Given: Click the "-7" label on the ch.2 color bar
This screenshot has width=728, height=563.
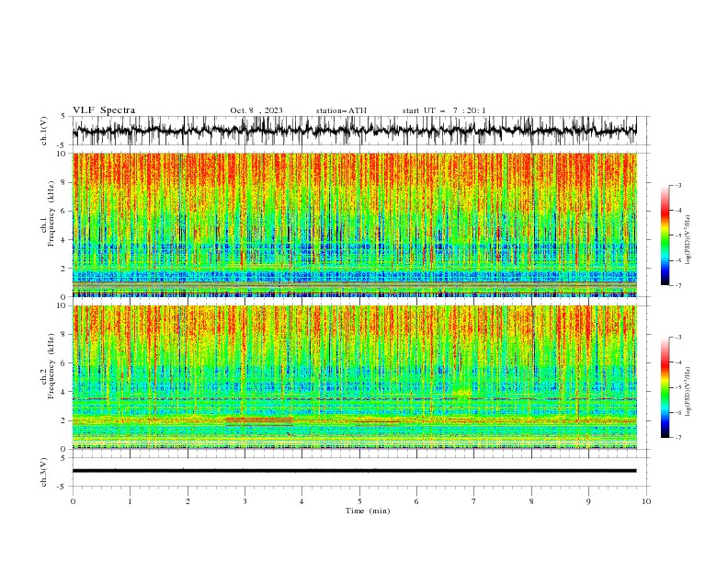Looking at the screenshot, I should coord(678,437).
